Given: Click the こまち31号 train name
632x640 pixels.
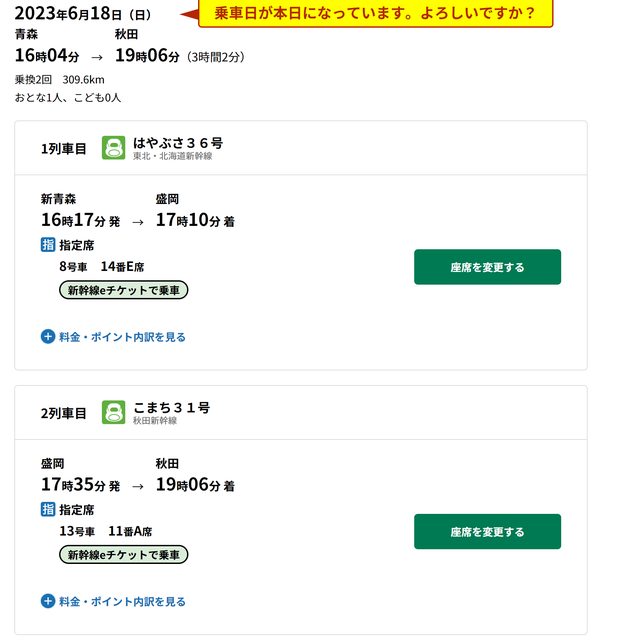Looking at the screenshot, I should point(171,407).
